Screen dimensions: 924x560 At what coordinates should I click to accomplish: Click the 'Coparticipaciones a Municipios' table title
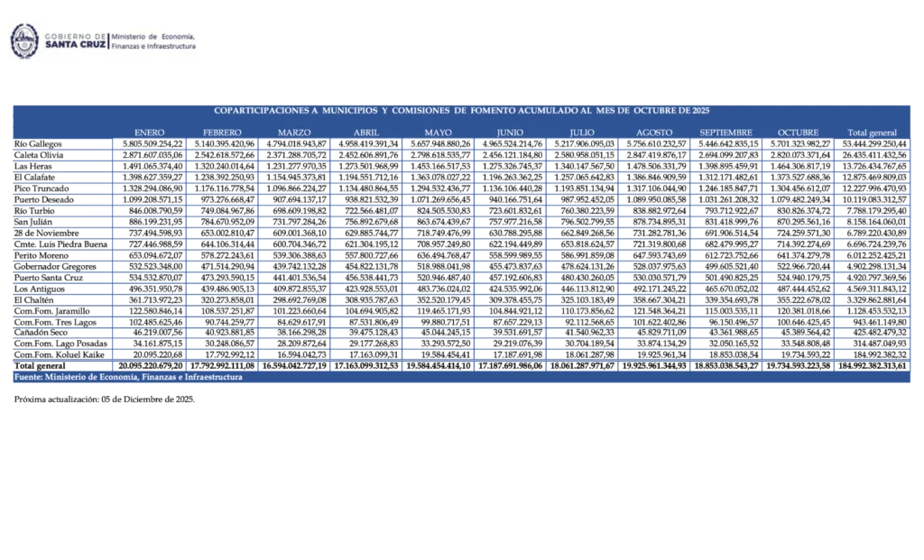(461, 110)
